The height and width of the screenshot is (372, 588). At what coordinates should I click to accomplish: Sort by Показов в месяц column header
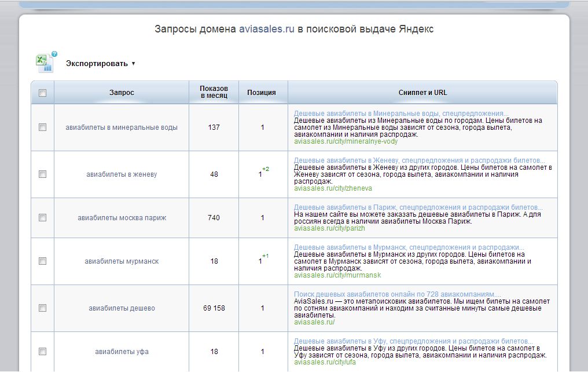click(214, 92)
